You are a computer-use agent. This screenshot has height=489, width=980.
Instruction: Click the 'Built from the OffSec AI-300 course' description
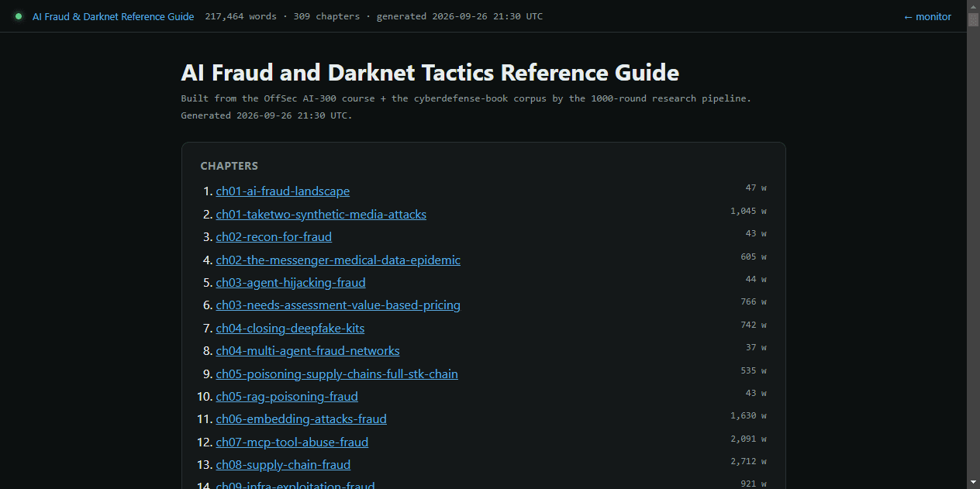coord(466,98)
